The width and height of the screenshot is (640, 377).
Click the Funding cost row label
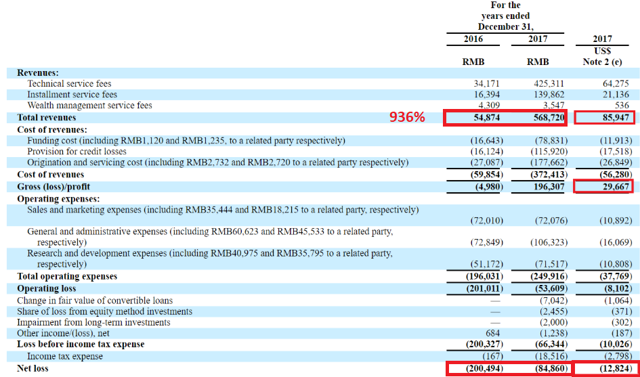point(186,141)
